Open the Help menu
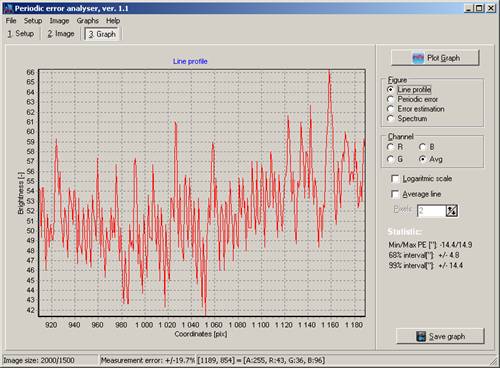 tap(113, 21)
